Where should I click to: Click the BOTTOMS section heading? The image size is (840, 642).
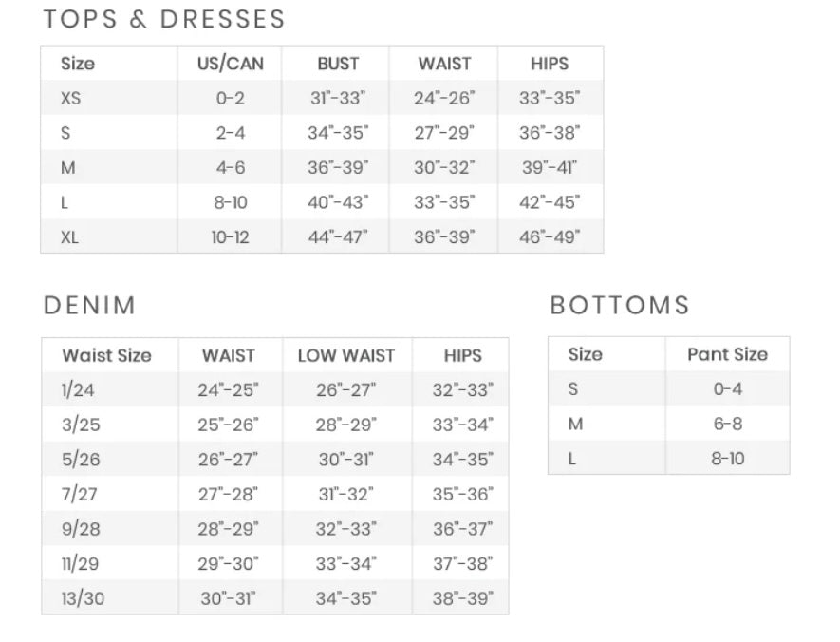619,306
